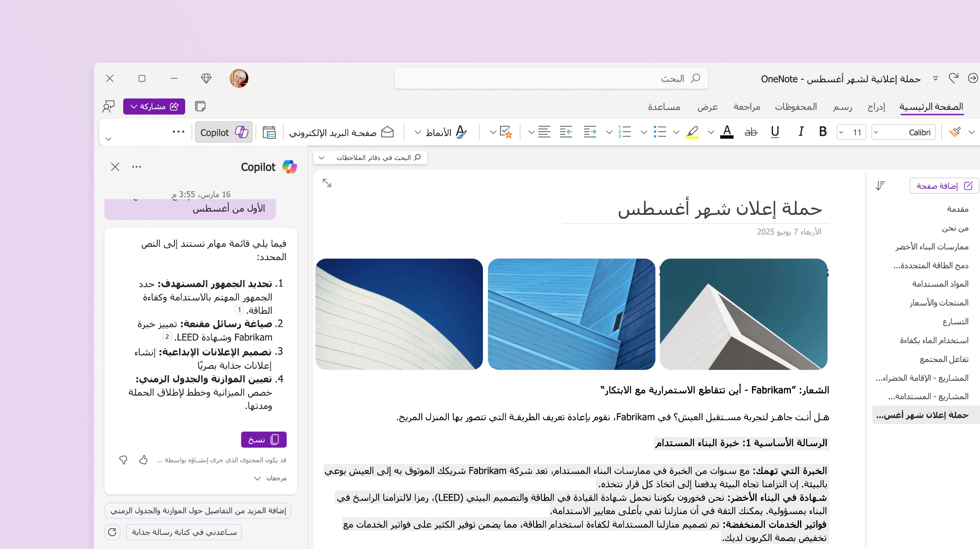Open the مساعدة tab

tap(664, 107)
